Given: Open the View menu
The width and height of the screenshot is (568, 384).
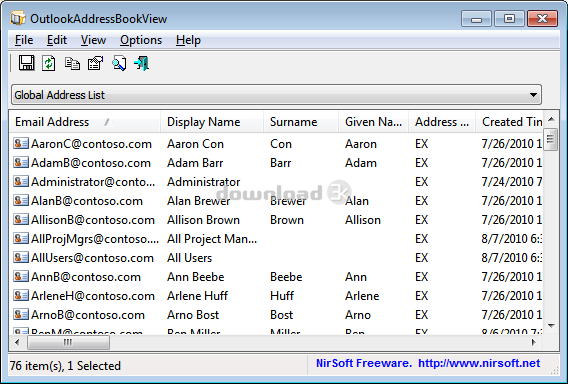Looking at the screenshot, I should pos(93,40).
